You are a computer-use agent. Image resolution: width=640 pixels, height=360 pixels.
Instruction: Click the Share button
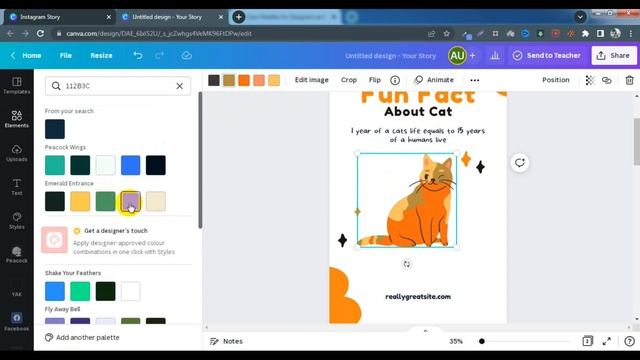[x=613, y=56]
